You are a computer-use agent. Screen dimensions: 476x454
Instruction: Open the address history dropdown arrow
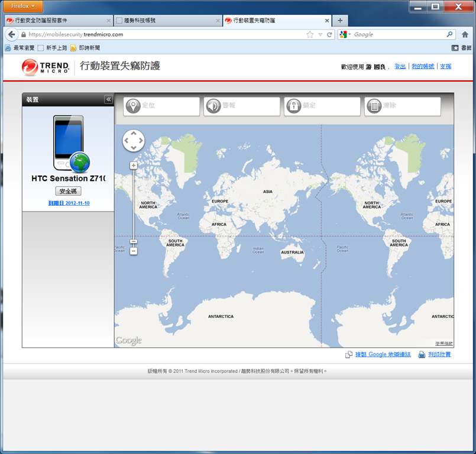click(x=320, y=35)
